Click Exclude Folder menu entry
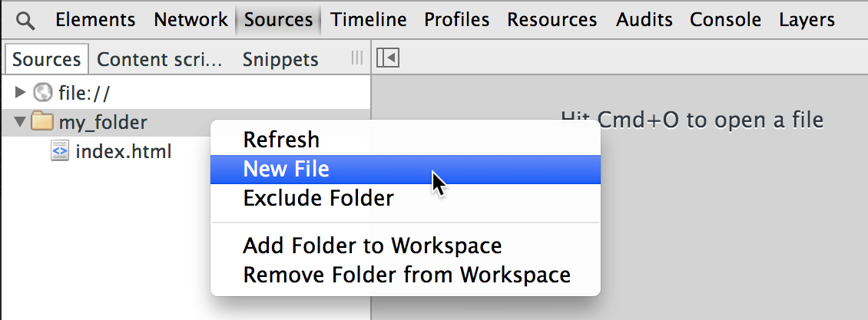The image size is (868, 320). [318, 199]
